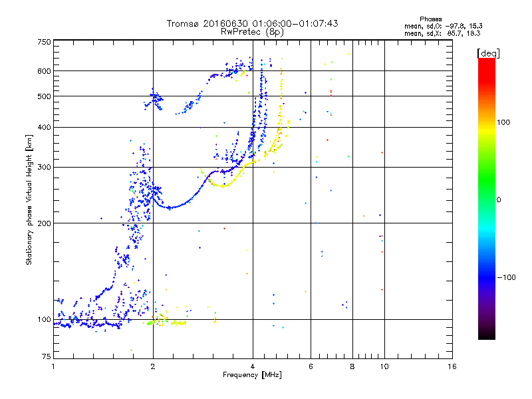Click colorbar tick label '100'
Image resolution: width=532 pixels, height=399 pixels.
[x=503, y=122]
